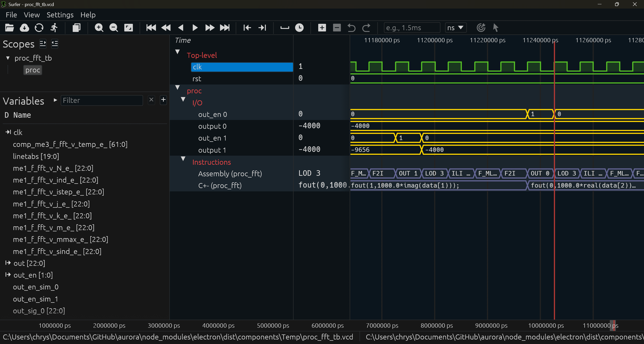Add variable comp_me3_f_fft_v_temp_e_ [61:0]
The height and width of the screenshot is (344, 644).
click(70, 144)
